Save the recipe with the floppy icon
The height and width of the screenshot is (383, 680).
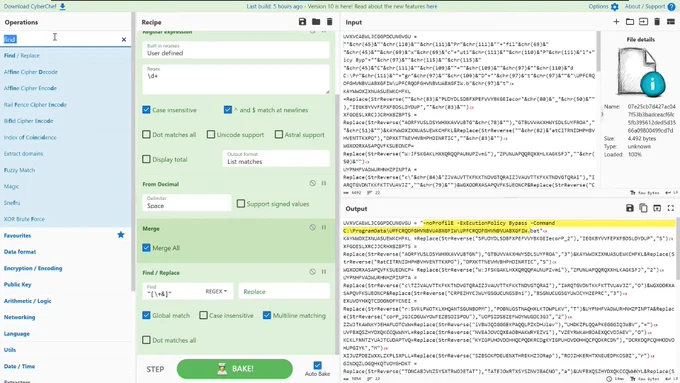pos(302,22)
